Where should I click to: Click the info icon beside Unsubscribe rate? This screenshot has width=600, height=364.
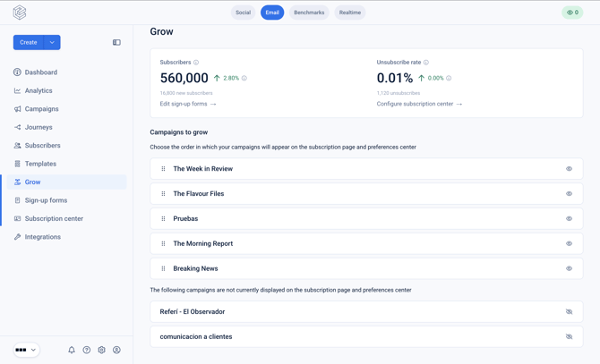tap(426, 63)
